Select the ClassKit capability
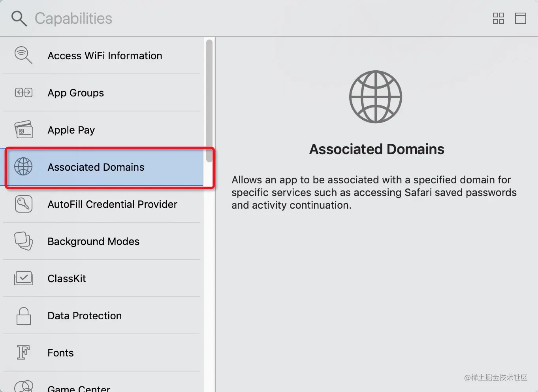 (67, 279)
